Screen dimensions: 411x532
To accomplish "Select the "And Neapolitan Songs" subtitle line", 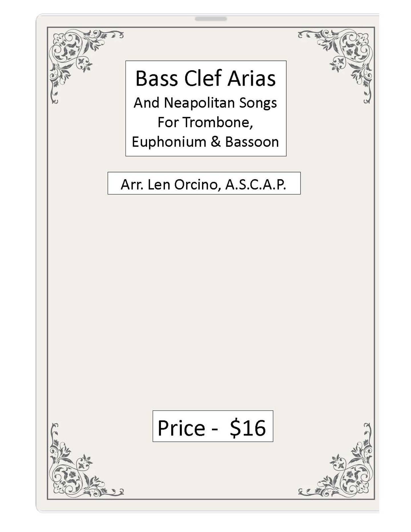I will [x=205, y=103].
